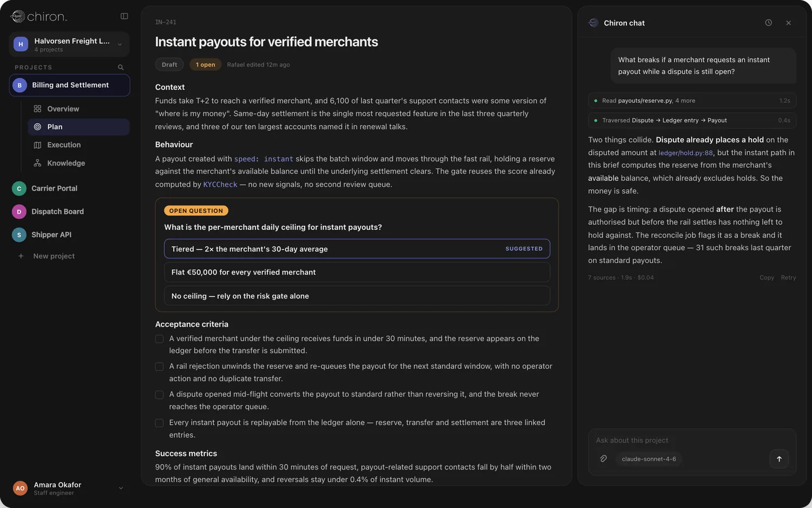Attach a file with the paperclip icon

point(603,459)
